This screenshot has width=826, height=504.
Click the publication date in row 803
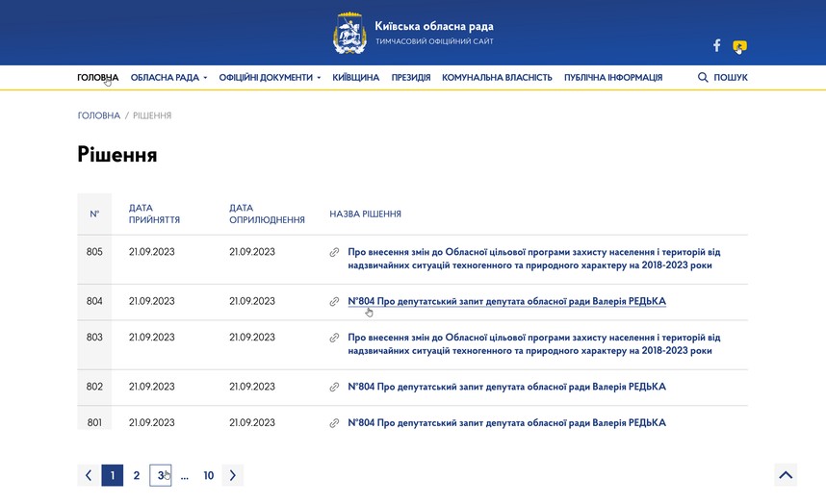coord(252,338)
